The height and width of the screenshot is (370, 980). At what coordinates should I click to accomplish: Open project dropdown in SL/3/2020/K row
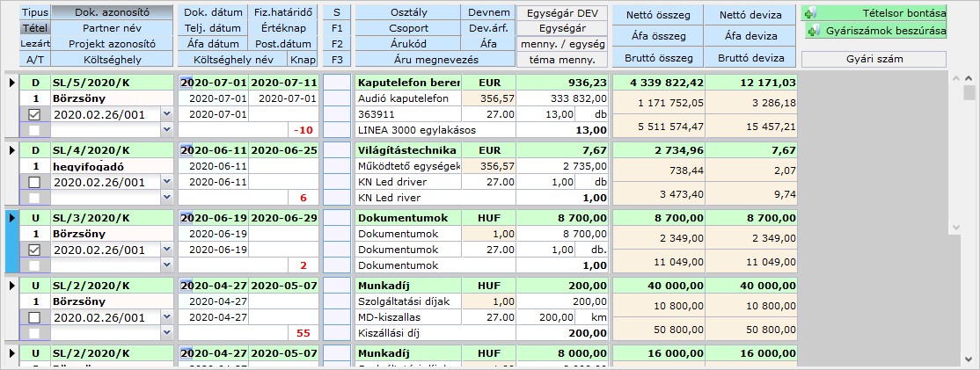point(167,250)
